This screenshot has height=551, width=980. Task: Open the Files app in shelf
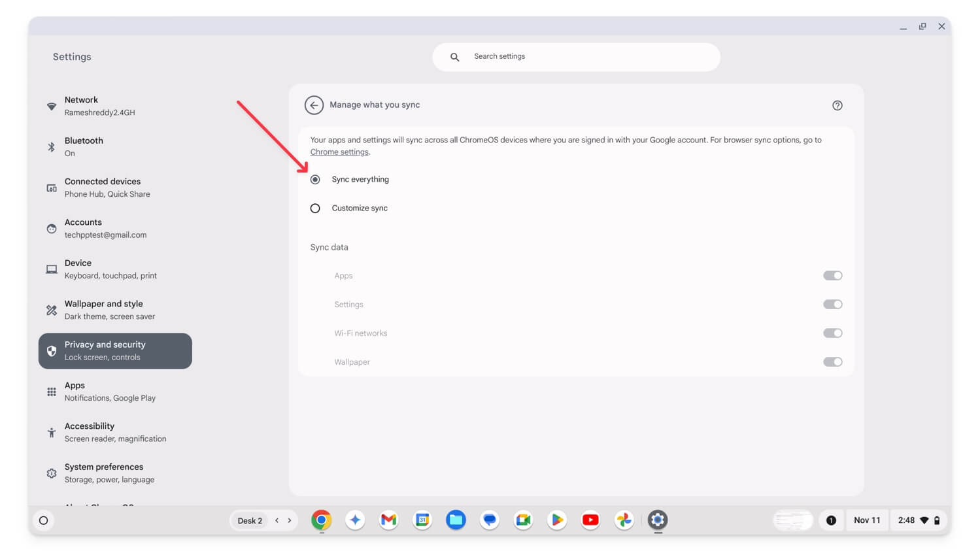(456, 520)
